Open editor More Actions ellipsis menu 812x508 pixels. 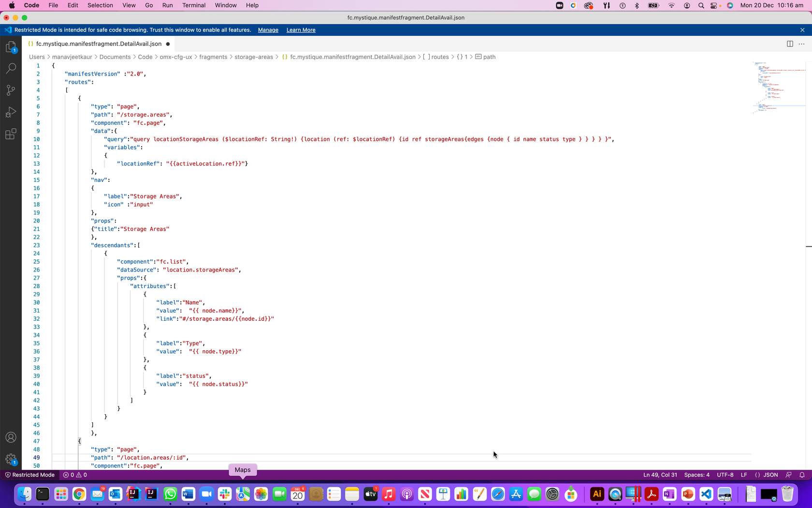click(x=801, y=44)
